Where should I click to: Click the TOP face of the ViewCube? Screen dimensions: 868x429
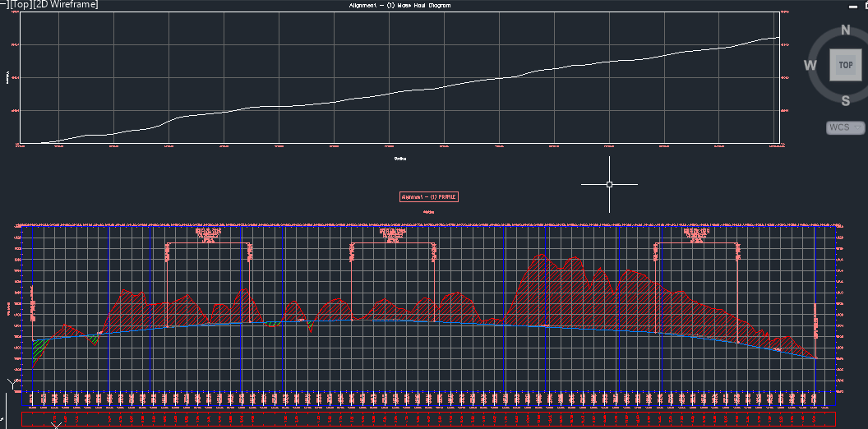tap(845, 65)
